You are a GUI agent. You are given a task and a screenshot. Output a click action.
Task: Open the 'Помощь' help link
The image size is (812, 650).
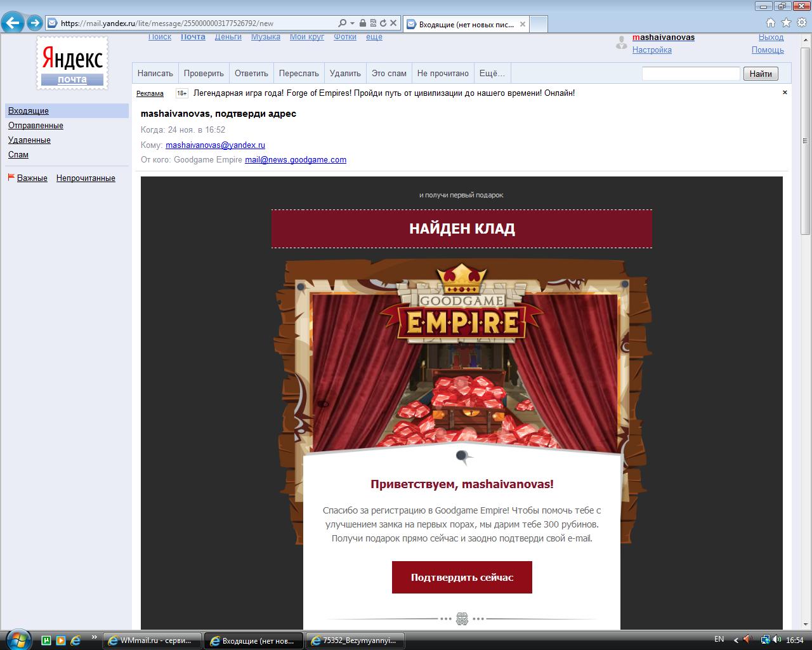tap(768, 50)
